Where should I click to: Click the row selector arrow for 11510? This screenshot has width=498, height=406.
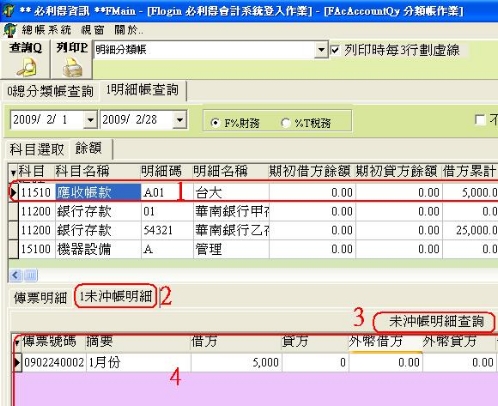pyautogui.click(x=14, y=192)
